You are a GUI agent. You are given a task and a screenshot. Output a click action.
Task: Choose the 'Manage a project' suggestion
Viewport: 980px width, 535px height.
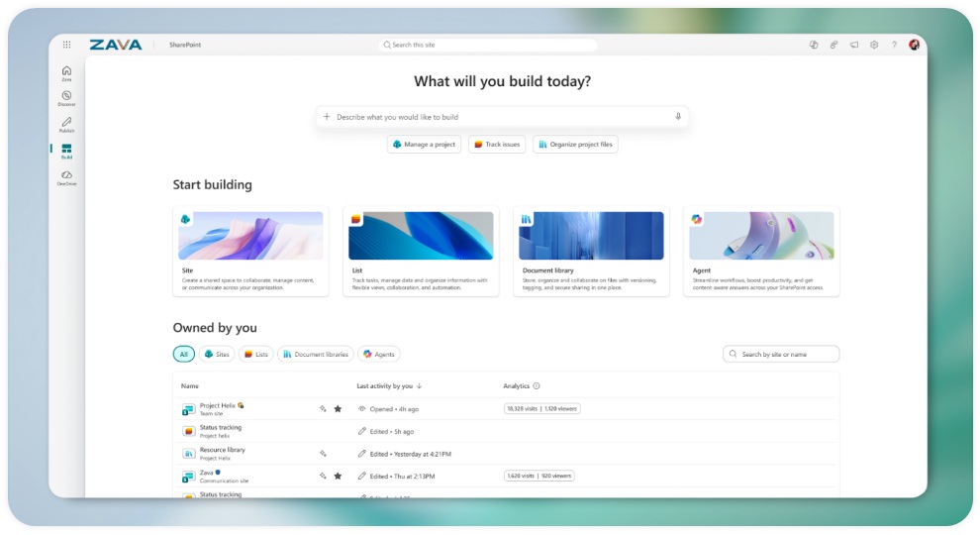click(424, 145)
